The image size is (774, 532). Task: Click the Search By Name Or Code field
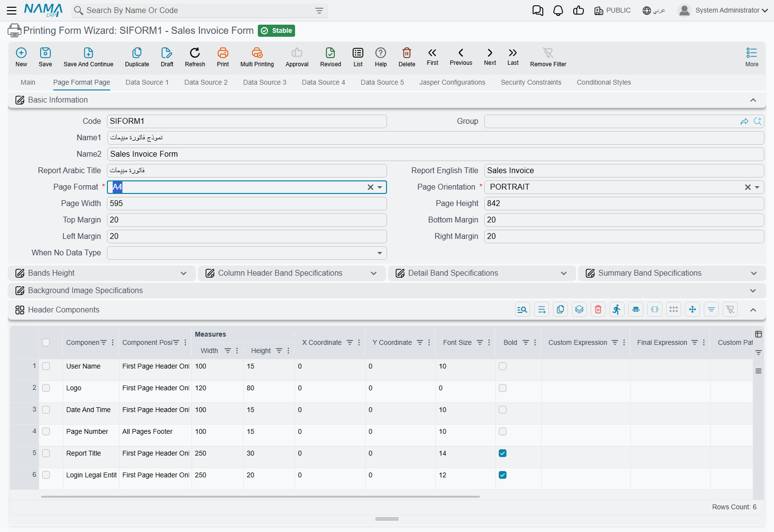click(200, 10)
